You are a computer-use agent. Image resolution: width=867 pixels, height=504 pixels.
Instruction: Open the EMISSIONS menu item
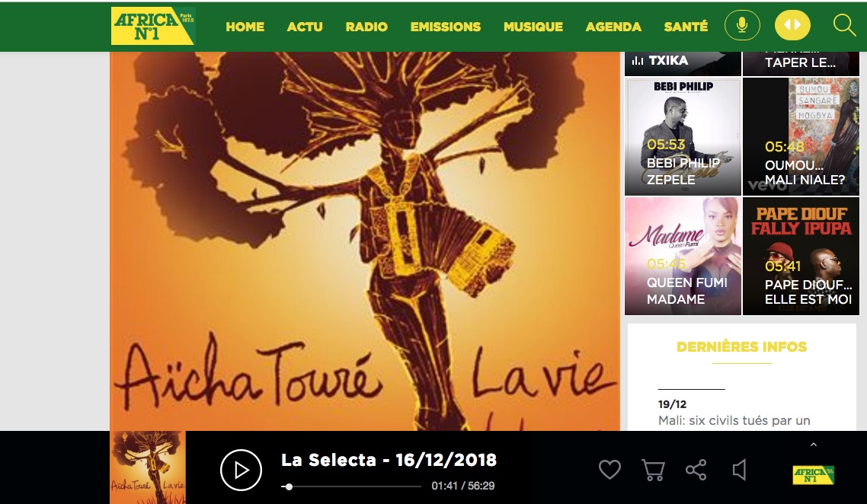(x=445, y=27)
